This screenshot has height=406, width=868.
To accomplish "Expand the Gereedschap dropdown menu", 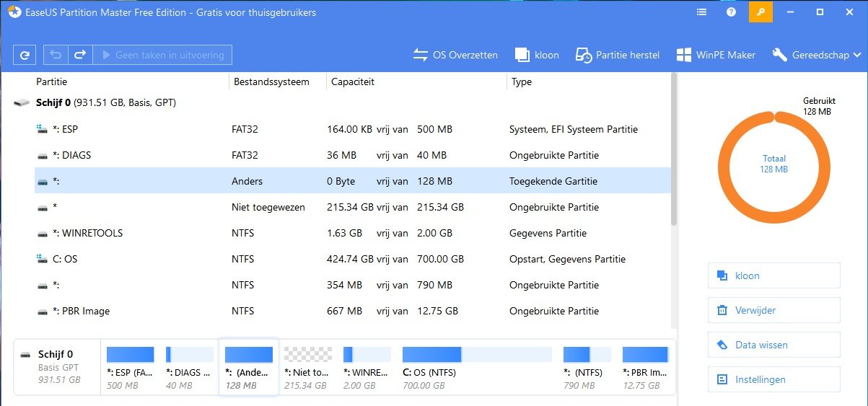I will coord(816,55).
